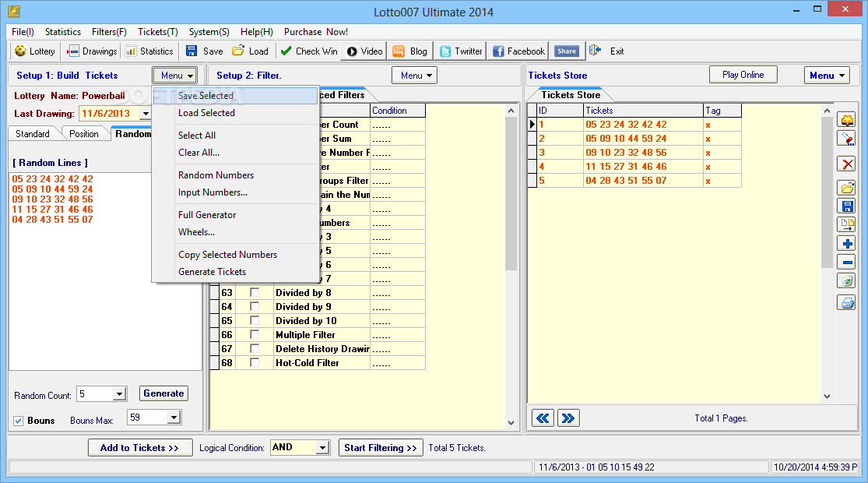Viewport: 868px width, 483px height.
Task: Click the Check Win green checkmark
Action: pyautogui.click(x=286, y=51)
